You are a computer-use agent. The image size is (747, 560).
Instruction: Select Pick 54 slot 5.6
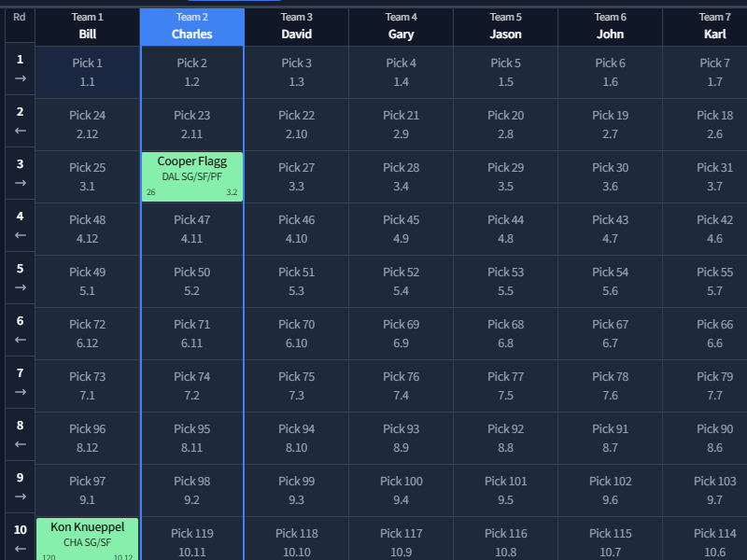(611, 282)
